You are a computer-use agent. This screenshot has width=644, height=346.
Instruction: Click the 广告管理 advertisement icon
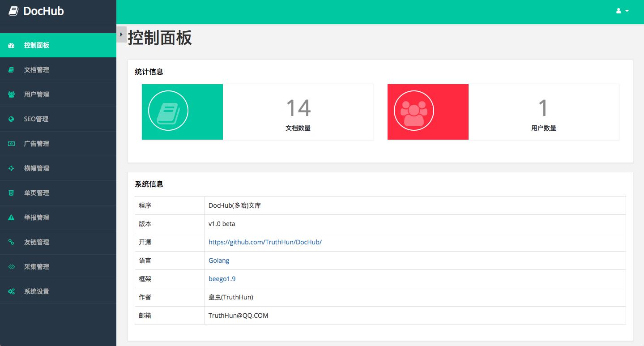click(x=11, y=144)
